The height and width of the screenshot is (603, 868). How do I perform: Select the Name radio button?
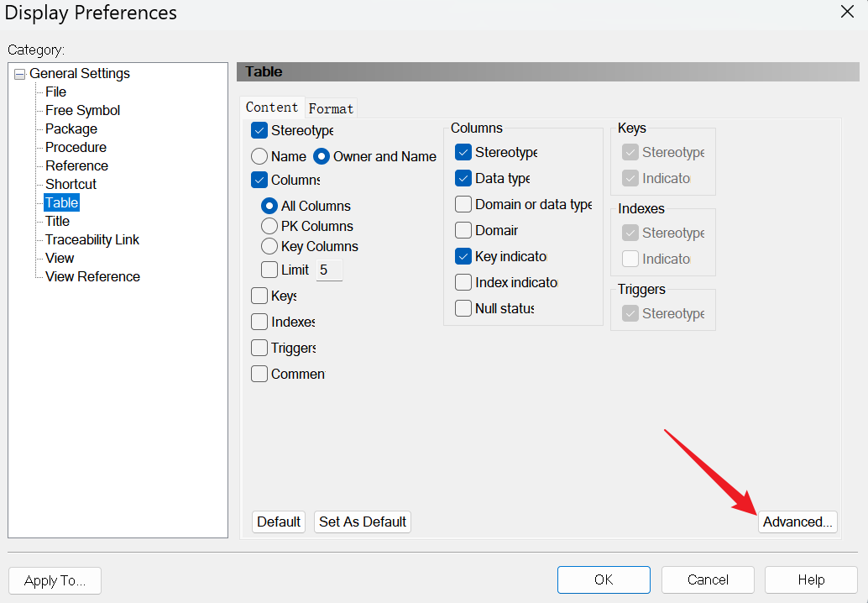tap(260, 156)
